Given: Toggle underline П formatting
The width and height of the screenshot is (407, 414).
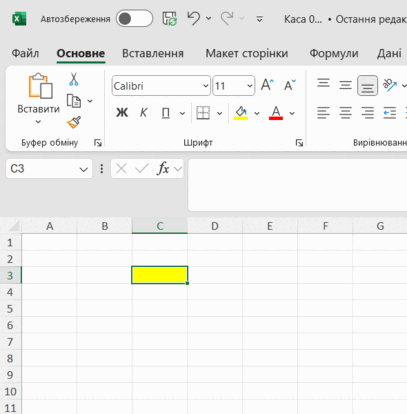Looking at the screenshot, I should coord(166,113).
